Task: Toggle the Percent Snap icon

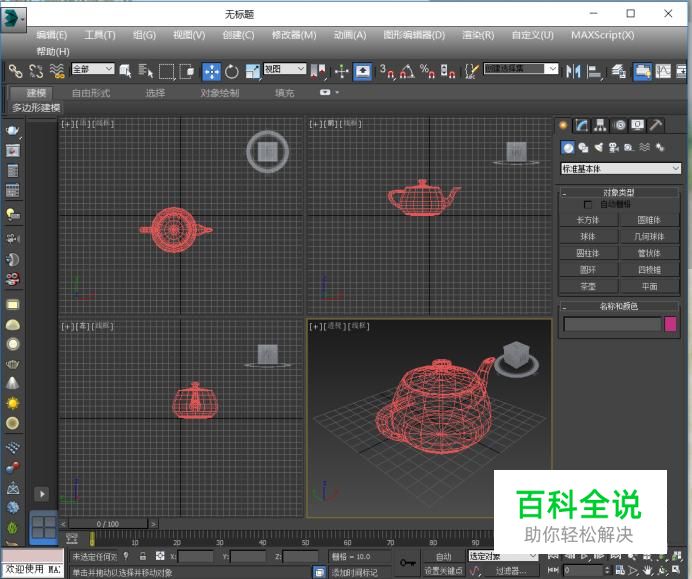Action: pos(427,71)
